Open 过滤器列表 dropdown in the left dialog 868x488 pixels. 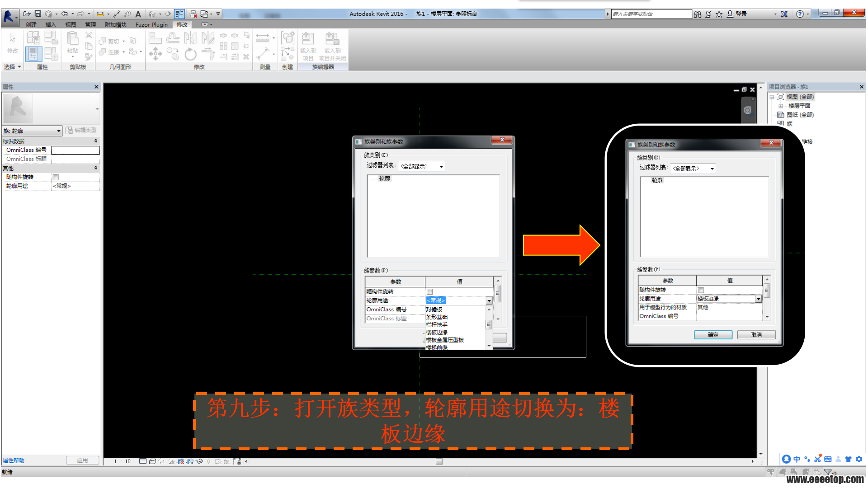[x=421, y=166]
